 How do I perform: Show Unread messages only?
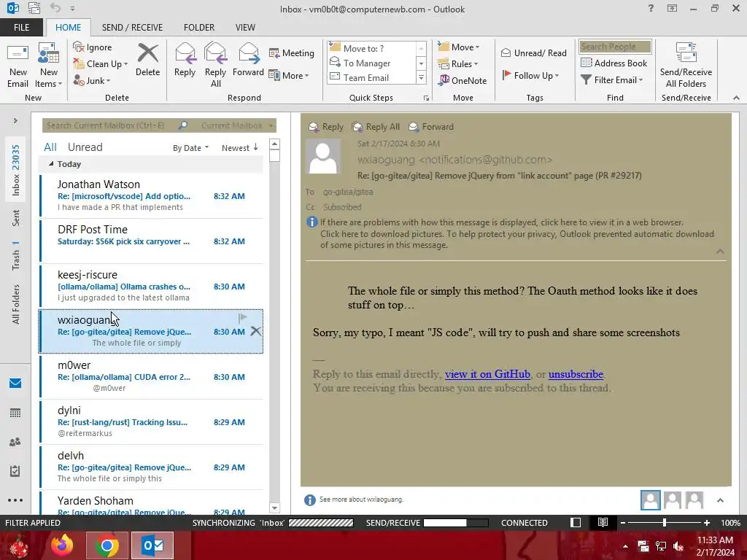point(85,147)
